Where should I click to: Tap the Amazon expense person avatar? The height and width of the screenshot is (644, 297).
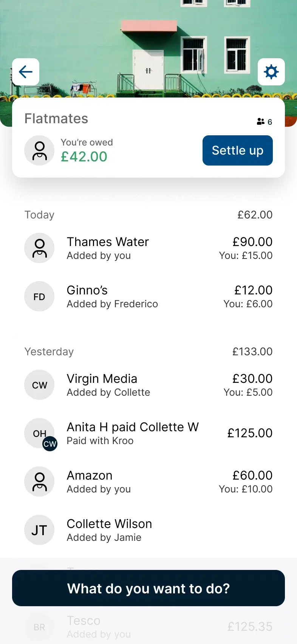pos(39,481)
